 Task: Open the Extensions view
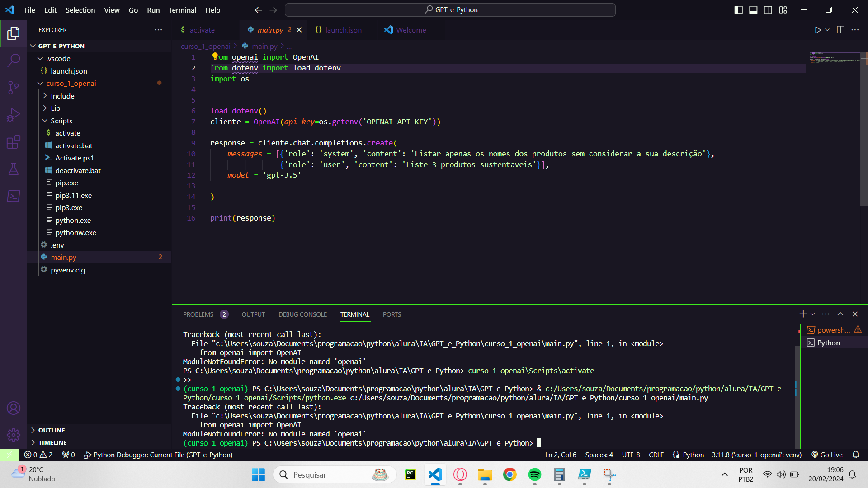[14, 142]
